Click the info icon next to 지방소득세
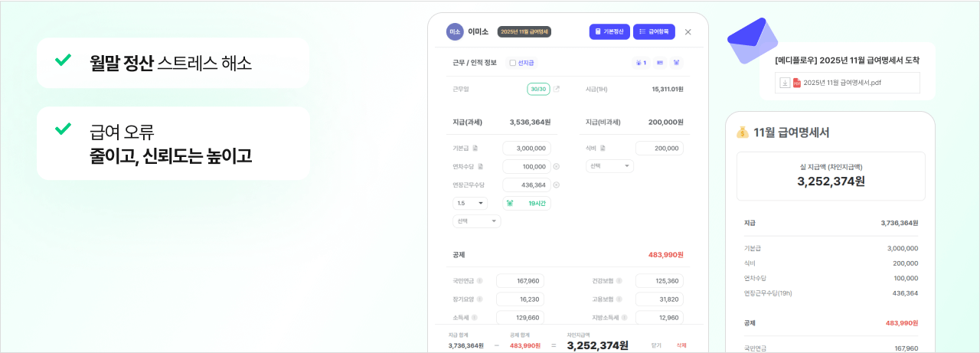This screenshot has width=980, height=353. pyautogui.click(x=624, y=317)
